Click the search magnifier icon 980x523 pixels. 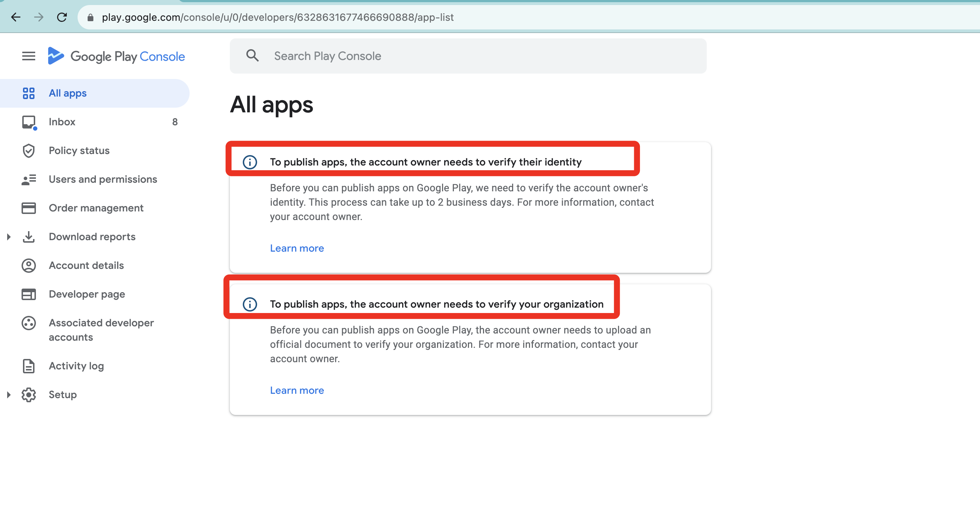click(252, 56)
